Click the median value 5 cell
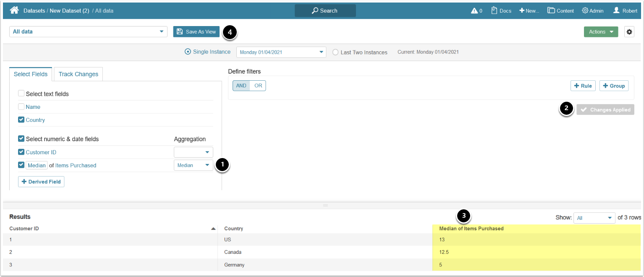This screenshot has height=277, width=644. click(x=537, y=265)
